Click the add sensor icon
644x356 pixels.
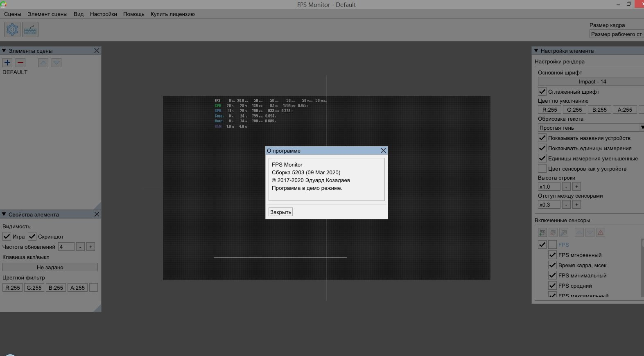tap(542, 232)
